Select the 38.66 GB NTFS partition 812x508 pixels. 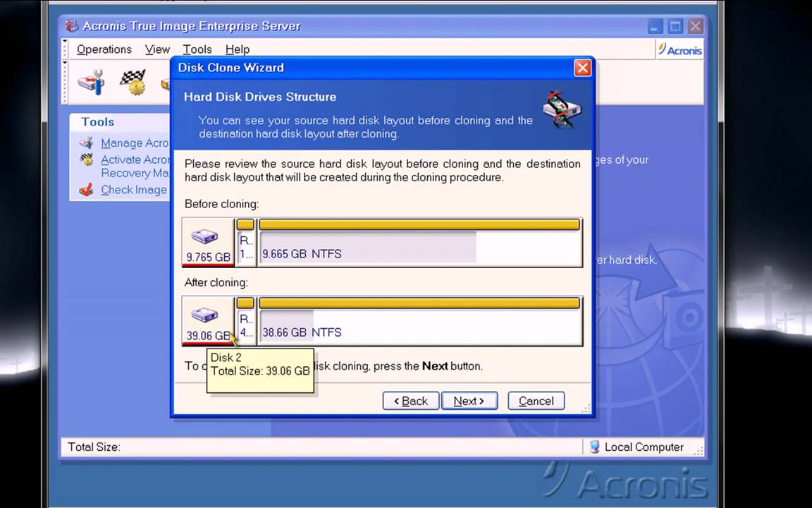click(419, 321)
